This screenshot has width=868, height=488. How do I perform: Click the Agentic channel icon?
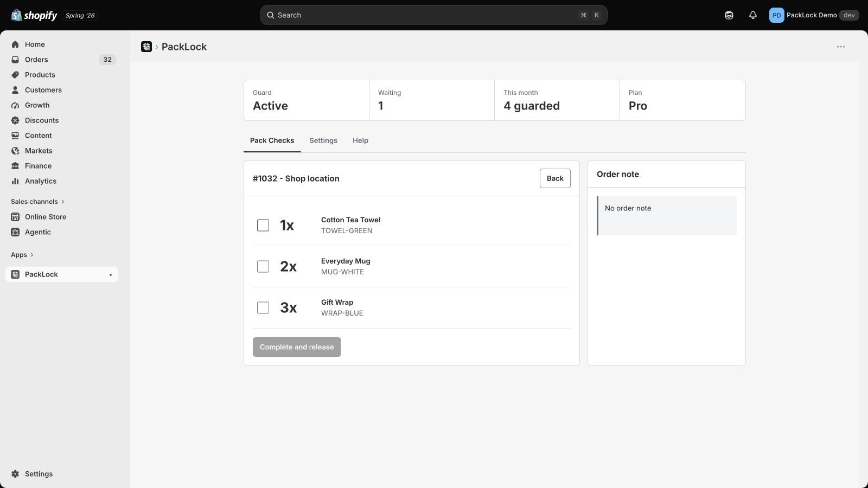[15, 232]
